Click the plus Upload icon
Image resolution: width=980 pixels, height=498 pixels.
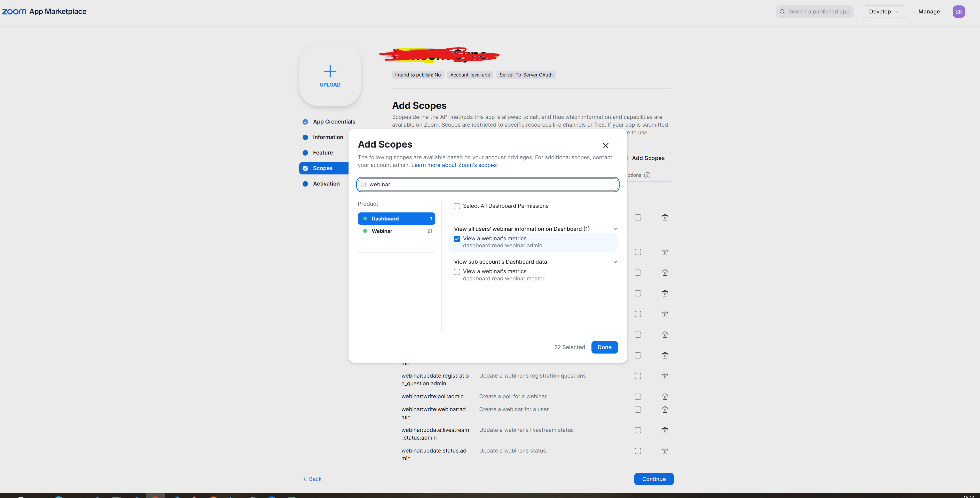pos(330,72)
